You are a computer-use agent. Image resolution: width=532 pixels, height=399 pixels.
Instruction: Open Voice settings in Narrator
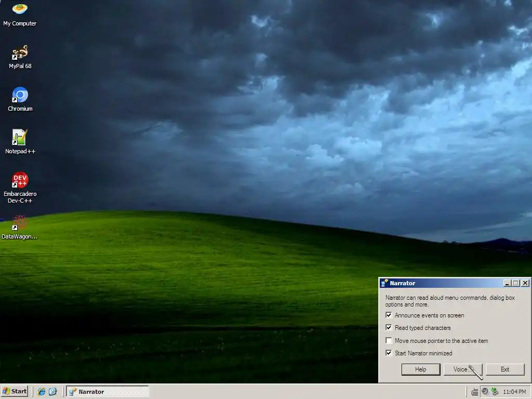[x=463, y=369]
